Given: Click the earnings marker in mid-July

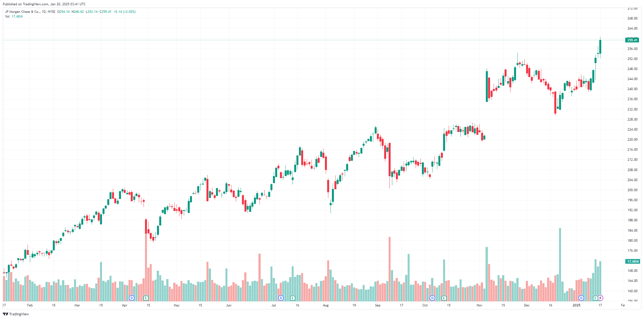Looking at the screenshot, I should (293, 298).
